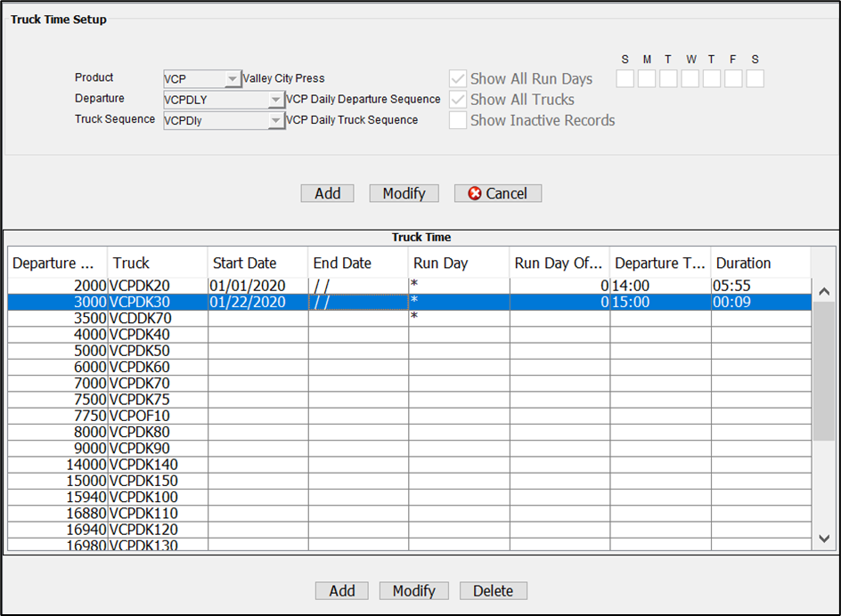Screen dimensions: 841x616
Task: Enable the Show Inactive Records checkbox
Action: click(x=458, y=120)
